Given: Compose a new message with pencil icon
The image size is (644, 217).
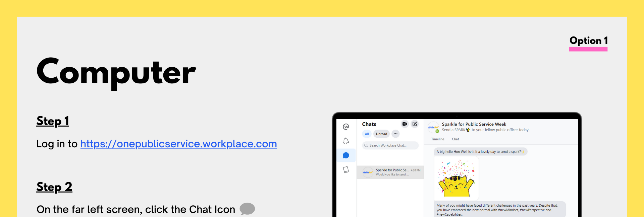Looking at the screenshot, I should pos(415,124).
